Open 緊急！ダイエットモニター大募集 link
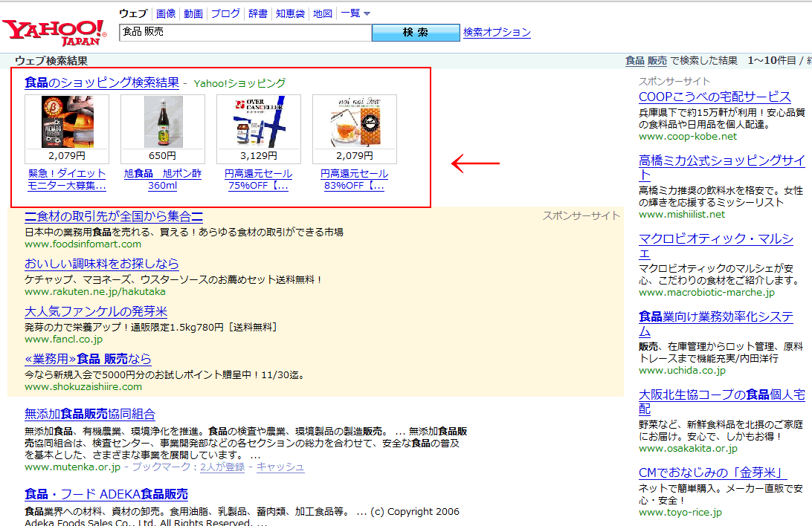Image resolution: width=812 pixels, height=526 pixels. click(x=68, y=180)
